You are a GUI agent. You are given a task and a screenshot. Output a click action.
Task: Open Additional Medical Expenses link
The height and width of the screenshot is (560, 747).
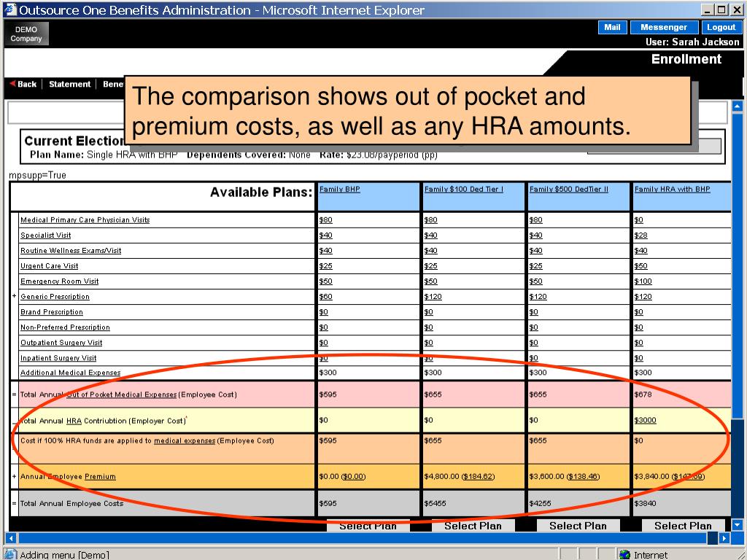70,373
